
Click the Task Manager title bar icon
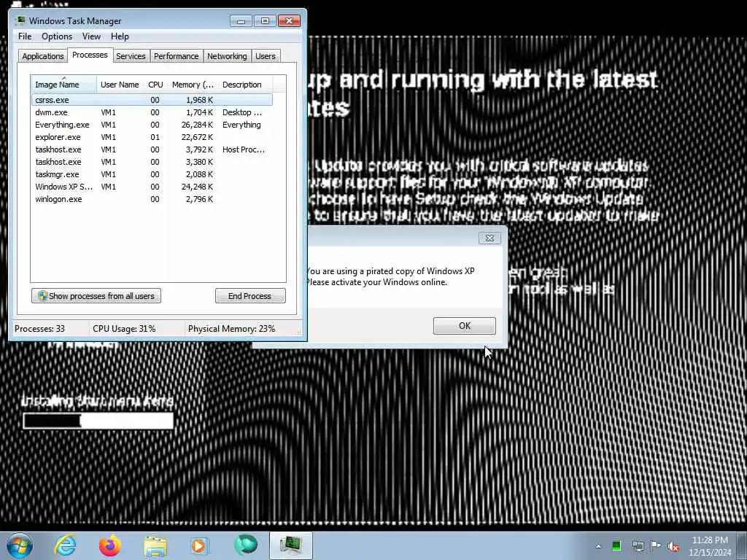[x=20, y=20]
